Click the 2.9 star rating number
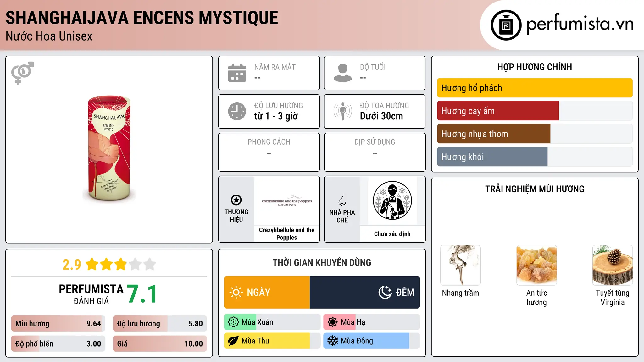The height and width of the screenshot is (362, 644). click(72, 265)
